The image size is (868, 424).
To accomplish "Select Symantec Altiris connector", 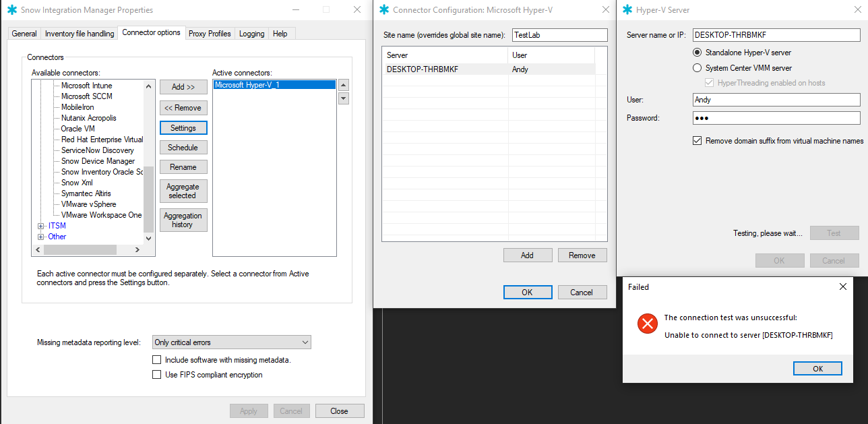I will 86,193.
